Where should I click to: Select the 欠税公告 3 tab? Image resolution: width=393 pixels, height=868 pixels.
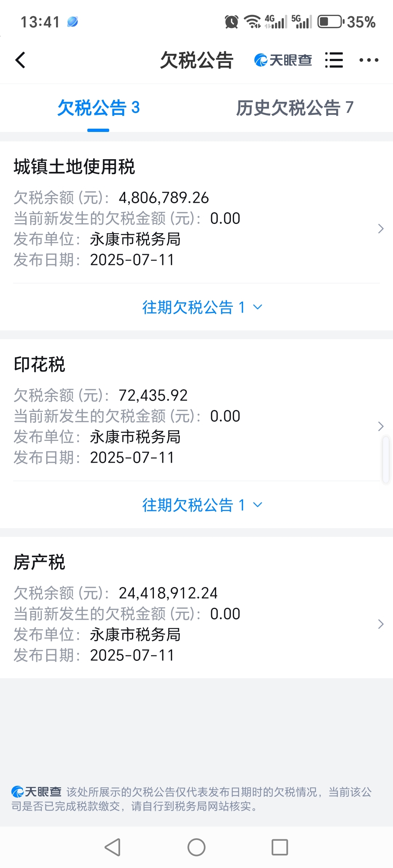coord(98,108)
